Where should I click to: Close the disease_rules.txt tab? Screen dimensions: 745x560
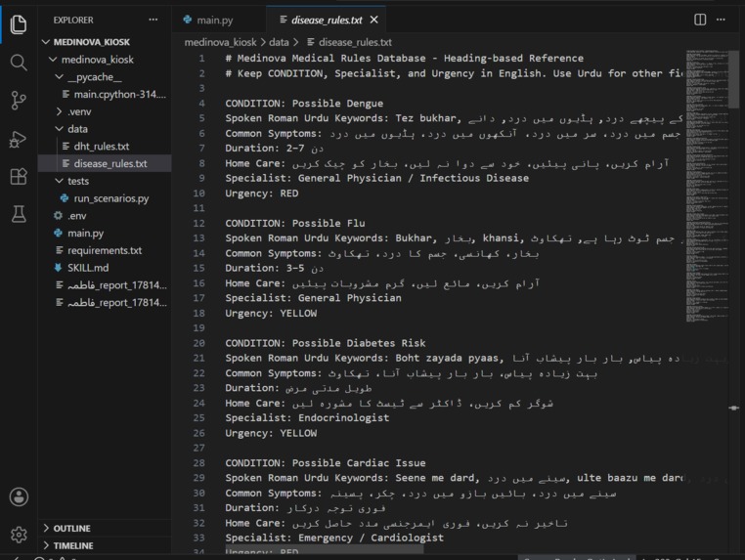(374, 20)
